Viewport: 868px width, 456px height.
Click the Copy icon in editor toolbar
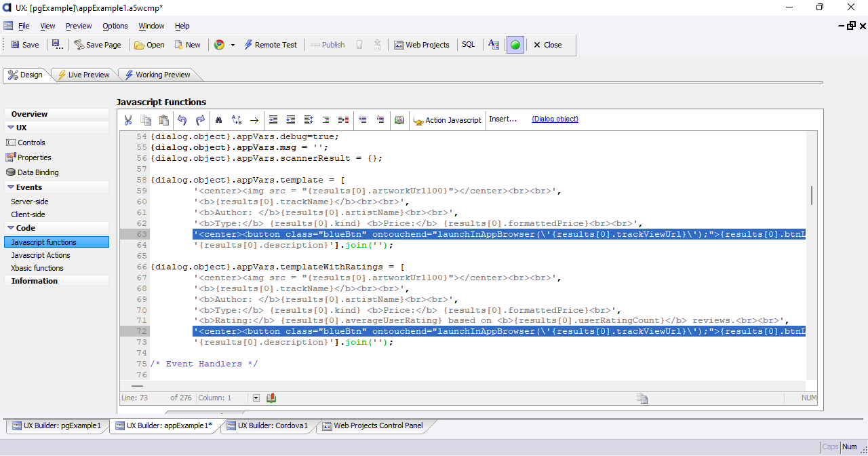145,119
